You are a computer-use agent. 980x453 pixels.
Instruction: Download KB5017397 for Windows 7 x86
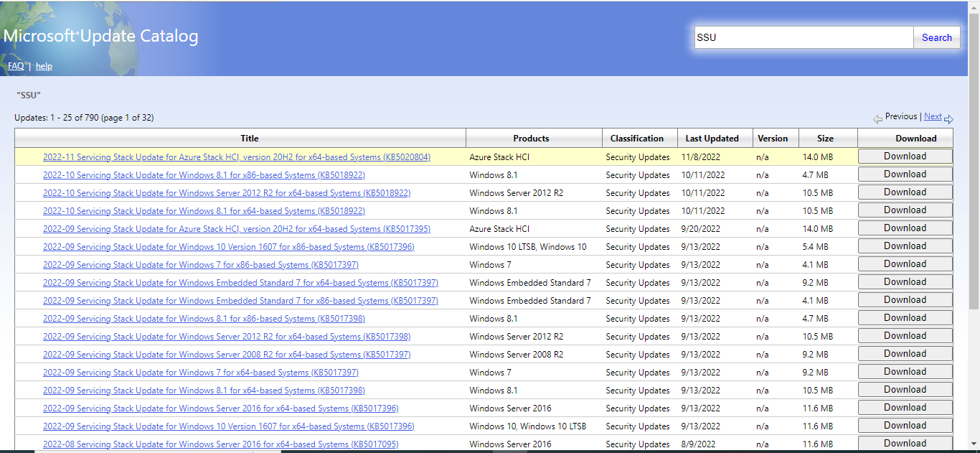[905, 264]
